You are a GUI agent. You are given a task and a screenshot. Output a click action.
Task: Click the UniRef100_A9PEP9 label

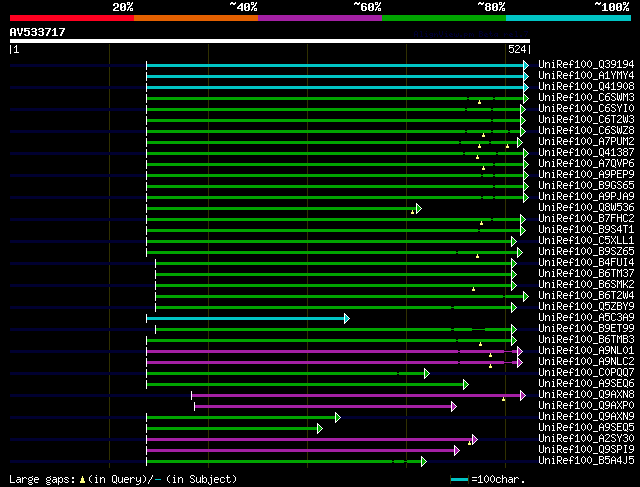click(586, 175)
